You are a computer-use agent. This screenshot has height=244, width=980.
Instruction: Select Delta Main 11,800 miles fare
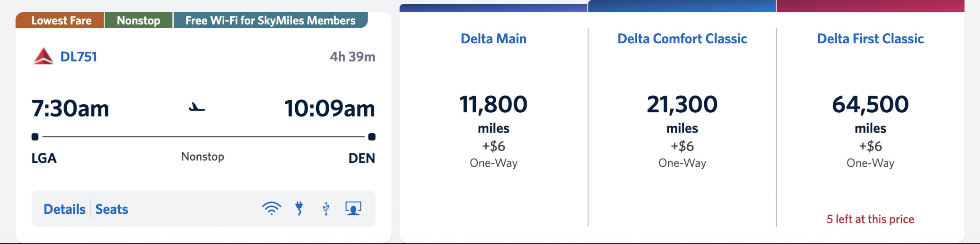[493, 104]
